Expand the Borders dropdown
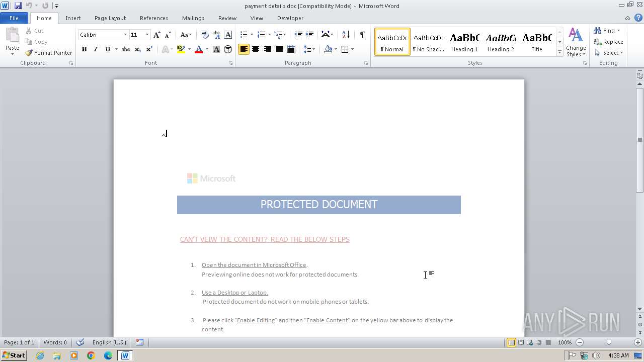The image size is (644, 362). coord(352,49)
